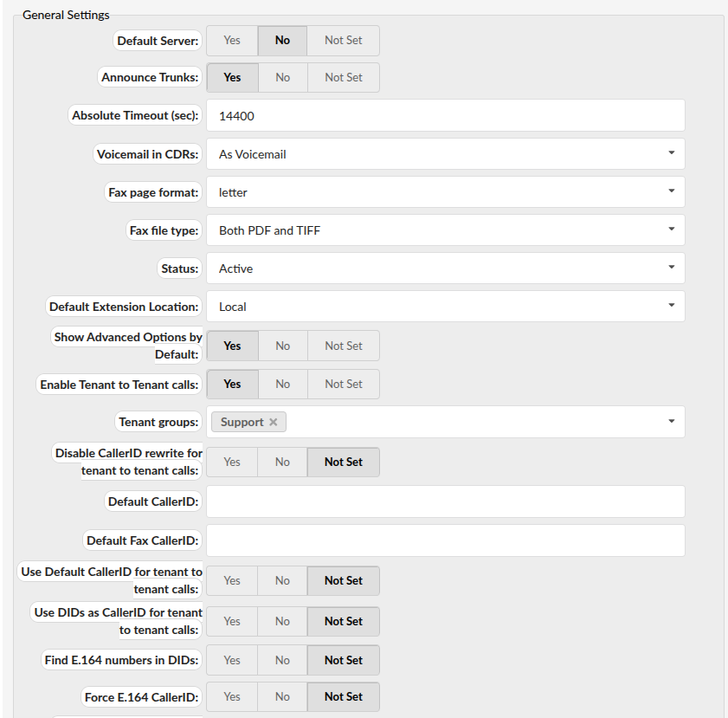Click the General Settings heading
Image resolution: width=728 pixels, height=718 pixels.
(x=66, y=15)
